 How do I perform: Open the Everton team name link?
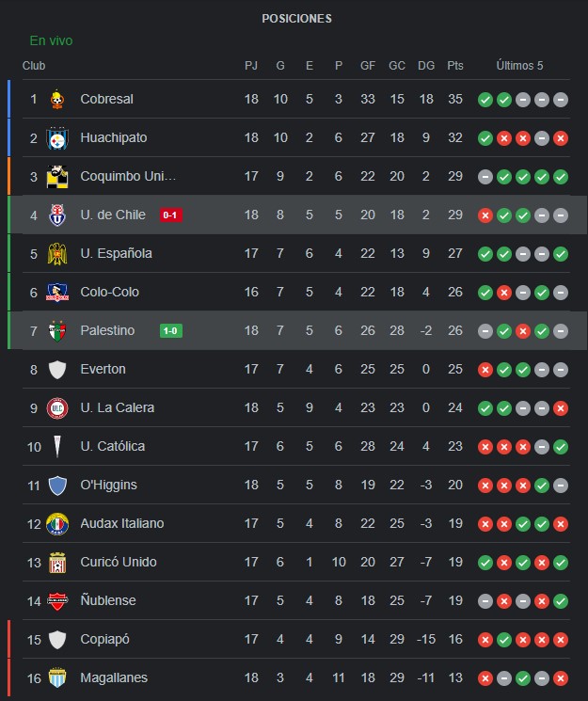click(x=103, y=369)
